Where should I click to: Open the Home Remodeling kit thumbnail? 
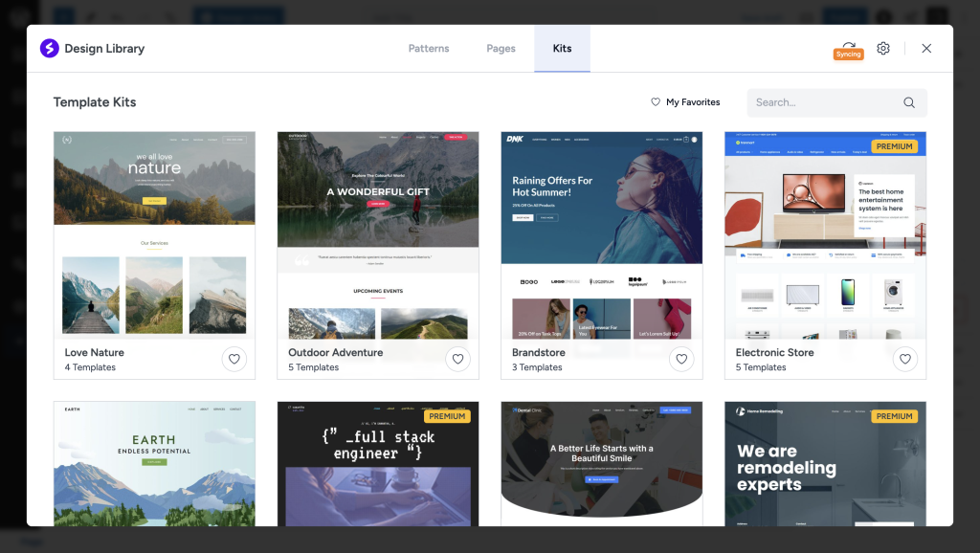(x=826, y=464)
